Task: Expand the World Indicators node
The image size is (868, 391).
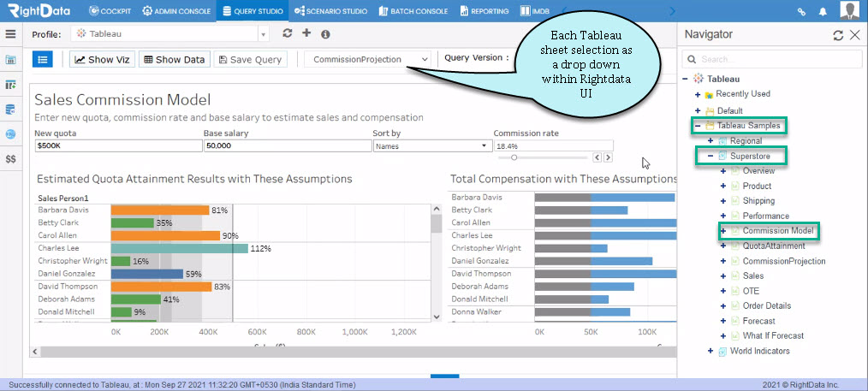Action: [x=710, y=351]
